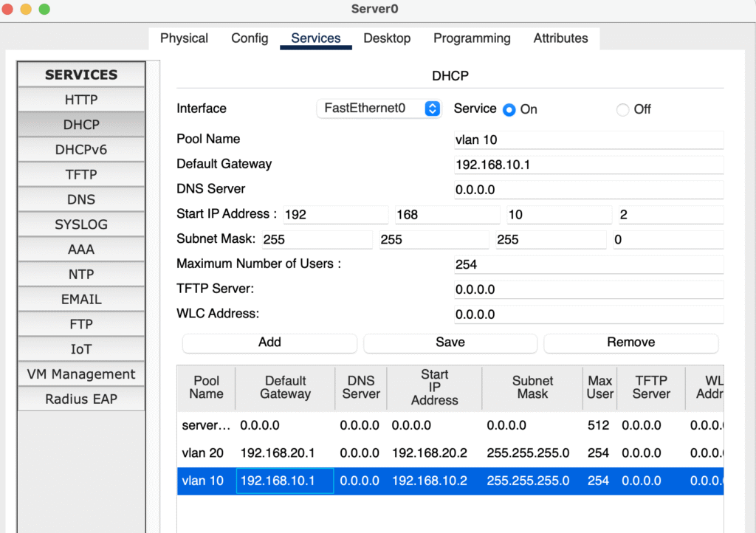Open the Physical tab

(x=184, y=38)
